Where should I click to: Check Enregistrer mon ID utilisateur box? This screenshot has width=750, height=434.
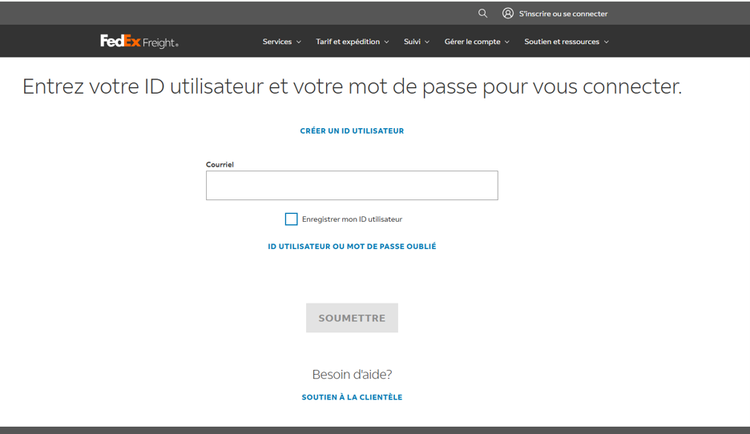point(291,219)
